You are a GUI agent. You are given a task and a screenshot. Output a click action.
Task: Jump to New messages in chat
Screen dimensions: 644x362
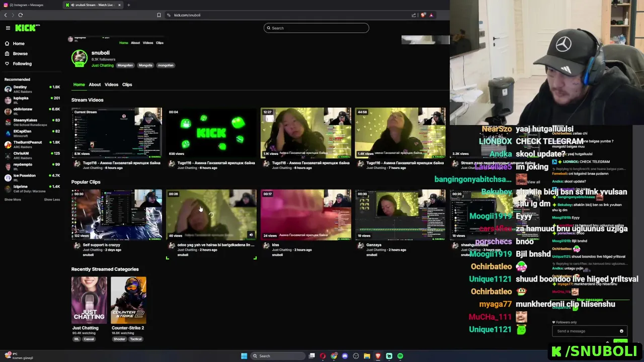(x=589, y=300)
